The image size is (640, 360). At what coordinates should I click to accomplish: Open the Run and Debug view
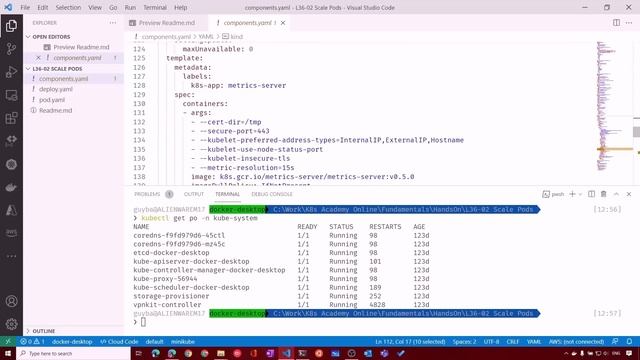tap(11, 72)
